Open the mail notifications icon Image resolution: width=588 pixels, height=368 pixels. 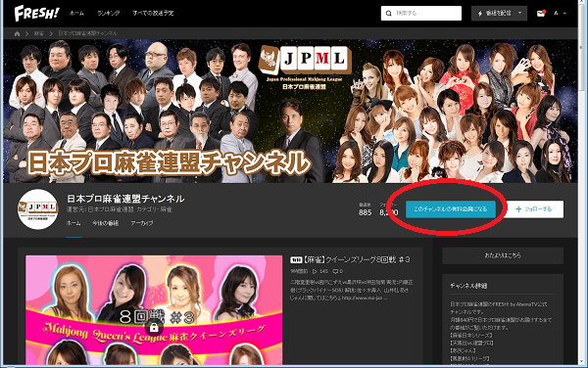pyautogui.click(x=541, y=13)
